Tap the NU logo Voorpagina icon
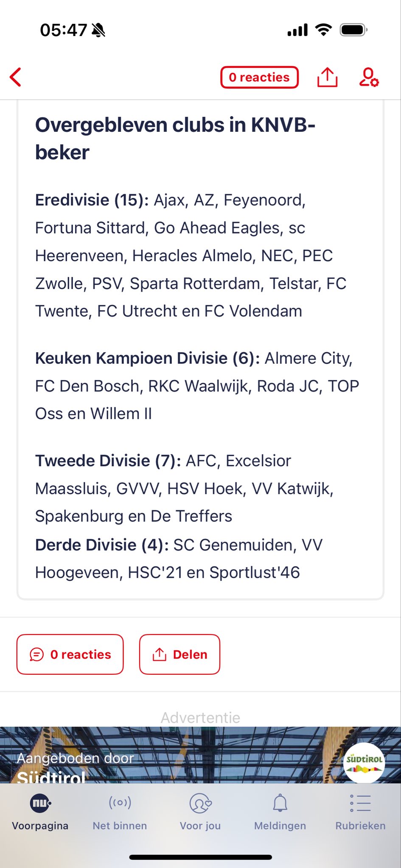This screenshot has height=868, width=401. click(x=40, y=803)
